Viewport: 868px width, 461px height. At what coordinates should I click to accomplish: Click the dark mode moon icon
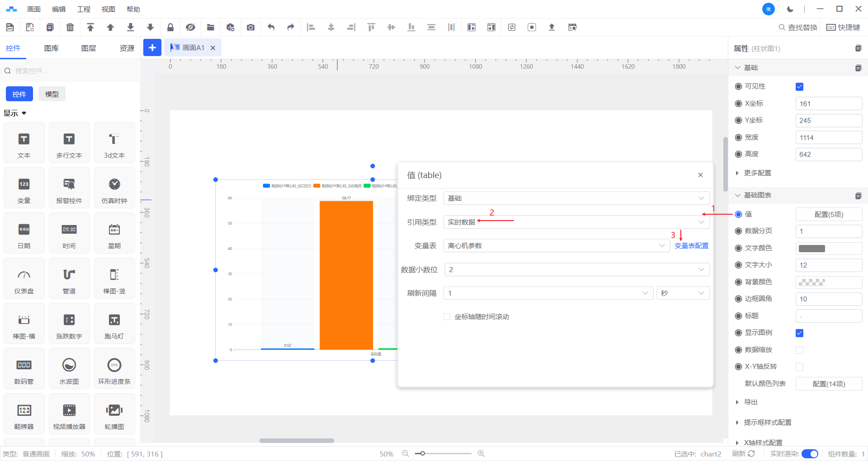coord(790,9)
